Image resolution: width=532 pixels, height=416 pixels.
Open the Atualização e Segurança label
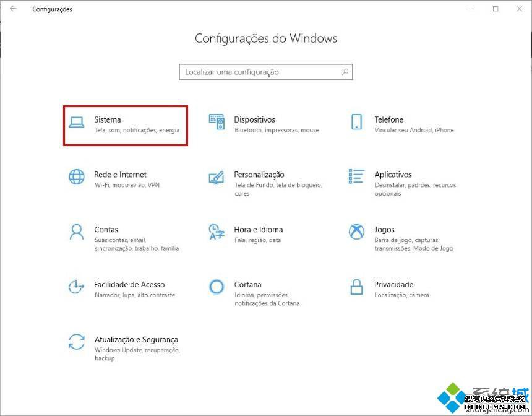click(x=136, y=340)
